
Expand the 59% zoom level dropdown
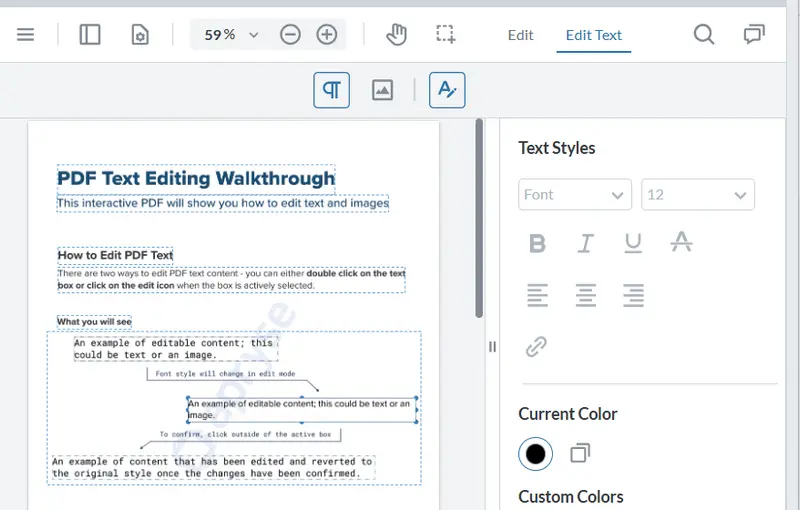click(231, 35)
